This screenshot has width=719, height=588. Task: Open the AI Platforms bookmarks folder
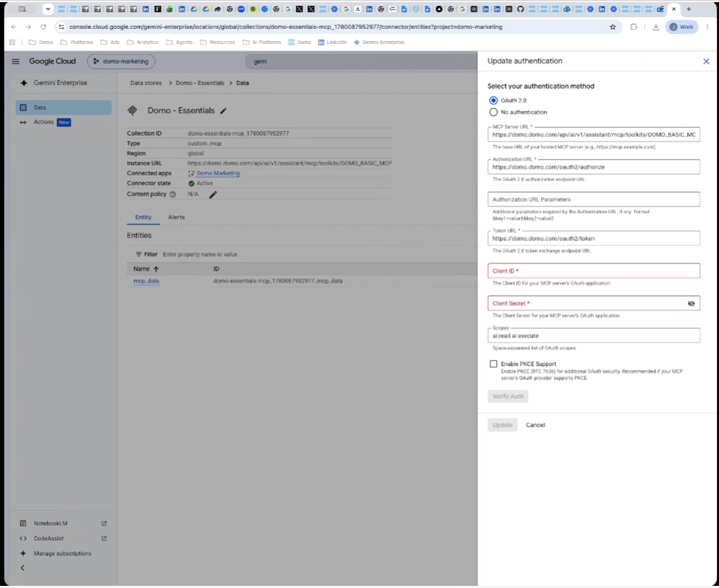(262, 42)
